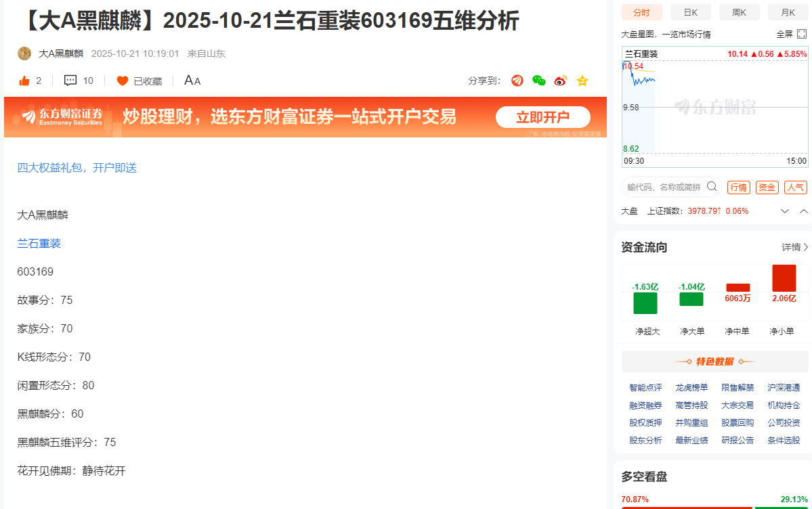The image size is (812, 509).
Task: Open author name 大A黑麒麟 link
Action: pos(61,53)
